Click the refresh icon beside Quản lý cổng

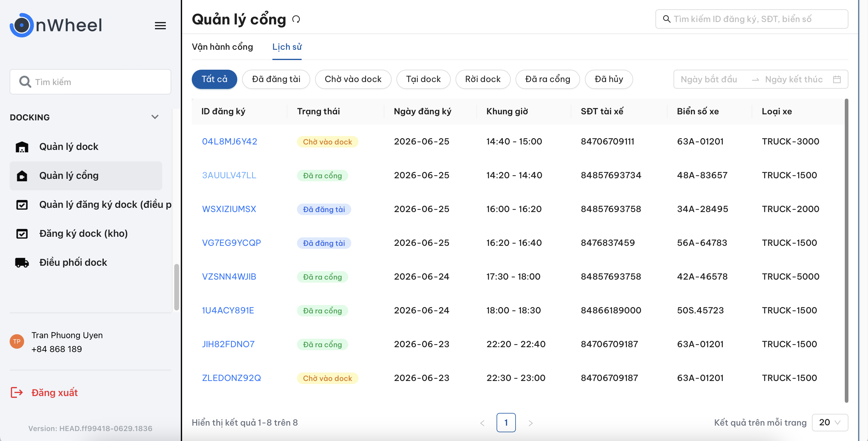(x=296, y=20)
